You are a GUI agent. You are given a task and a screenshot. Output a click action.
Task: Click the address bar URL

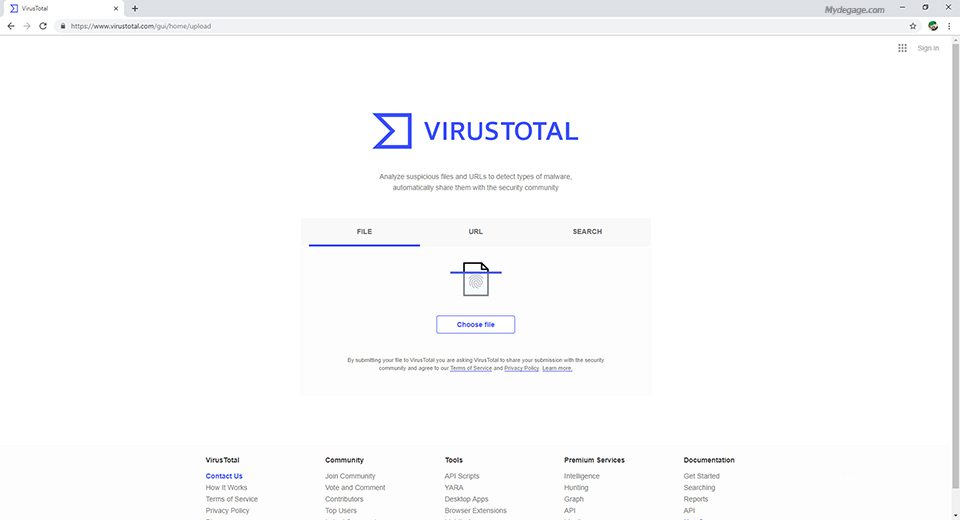pos(141,26)
